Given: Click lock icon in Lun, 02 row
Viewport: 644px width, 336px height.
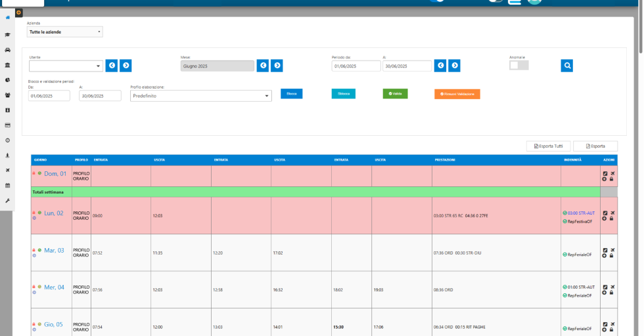Looking at the screenshot, I should [612, 219].
